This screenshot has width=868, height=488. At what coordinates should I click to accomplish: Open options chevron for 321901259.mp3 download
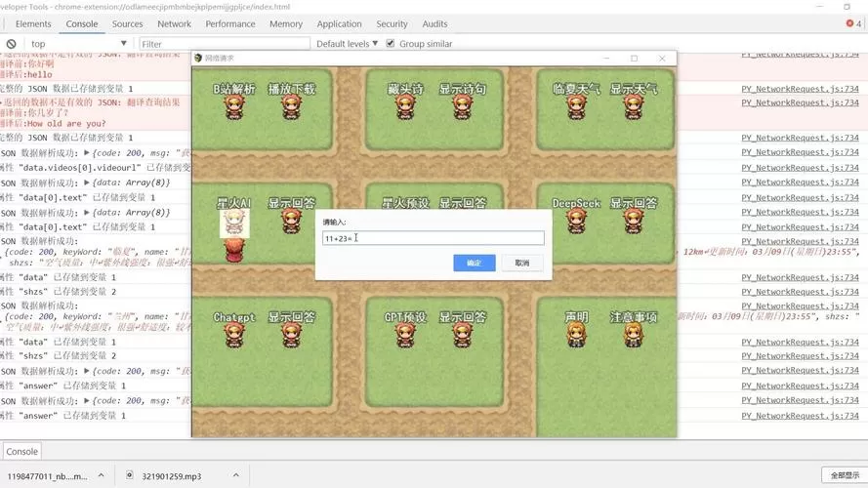coord(236,475)
